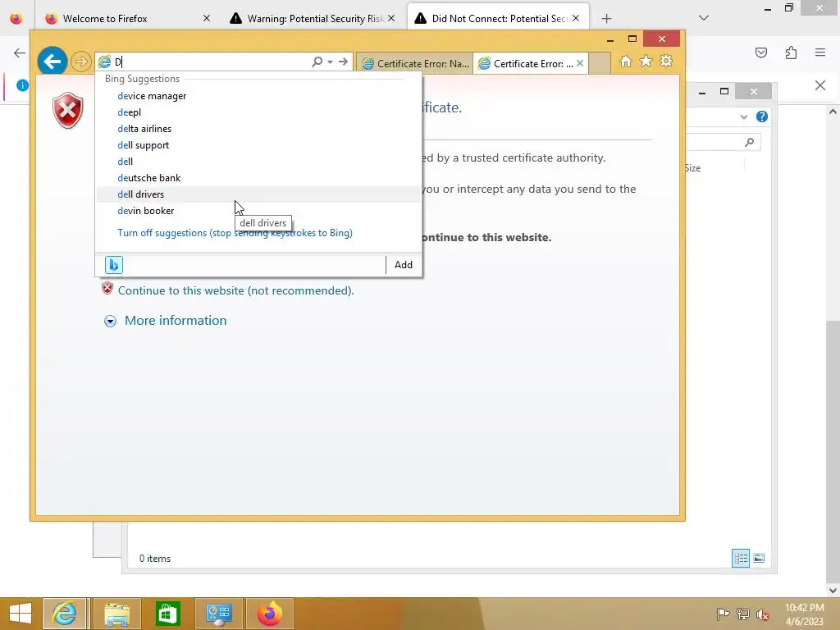Open IE address bar autocomplete dropdown arrow
This screenshot has height=630, width=840.
point(330,62)
